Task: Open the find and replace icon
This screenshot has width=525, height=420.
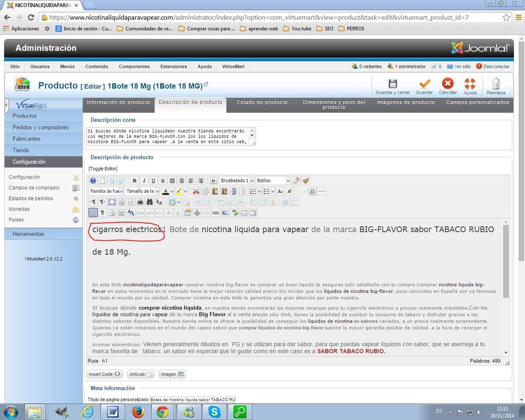Action: click(159, 202)
